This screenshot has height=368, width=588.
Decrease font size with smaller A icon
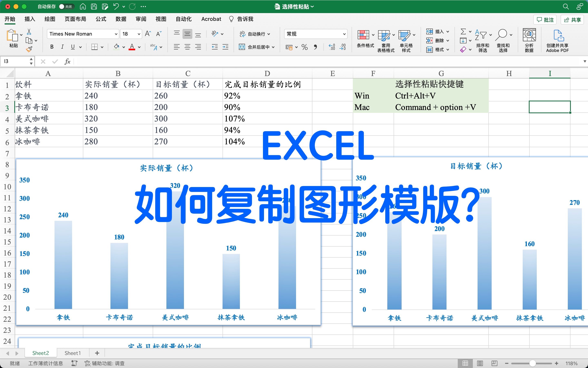pos(159,34)
